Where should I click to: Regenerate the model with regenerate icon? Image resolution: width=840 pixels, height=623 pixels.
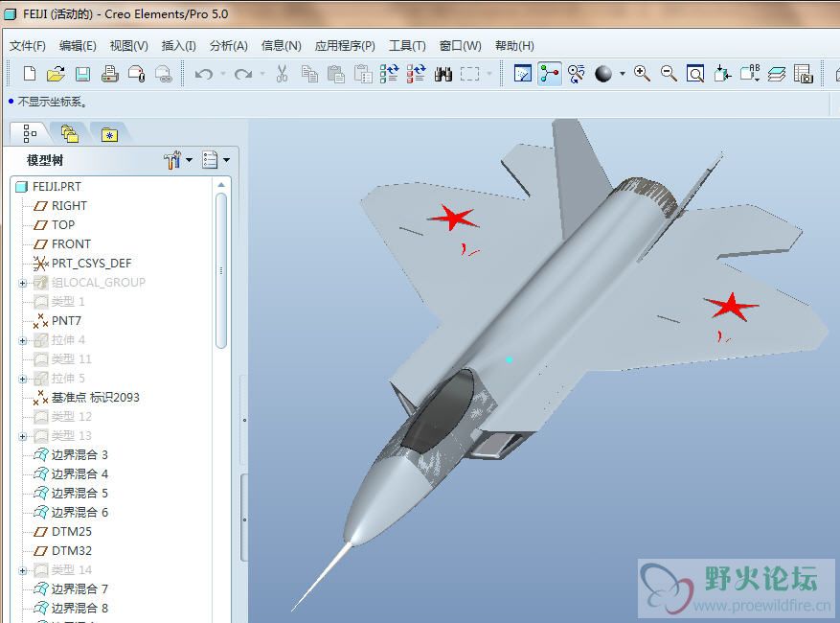pos(390,74)
